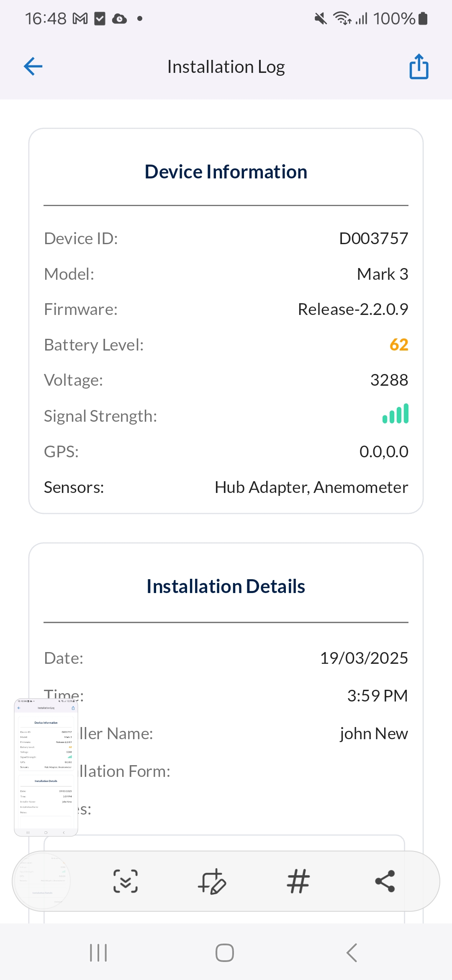Tap the green signal strength bars
This screenshot has height=980, width=452.
click(x=395, y=414)
